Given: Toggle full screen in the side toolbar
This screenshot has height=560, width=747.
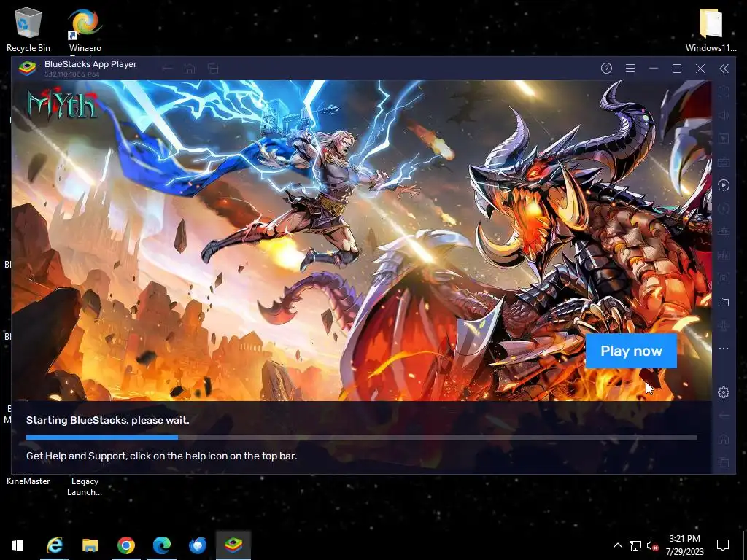Looking at the screenshot, I should (723, 91).
